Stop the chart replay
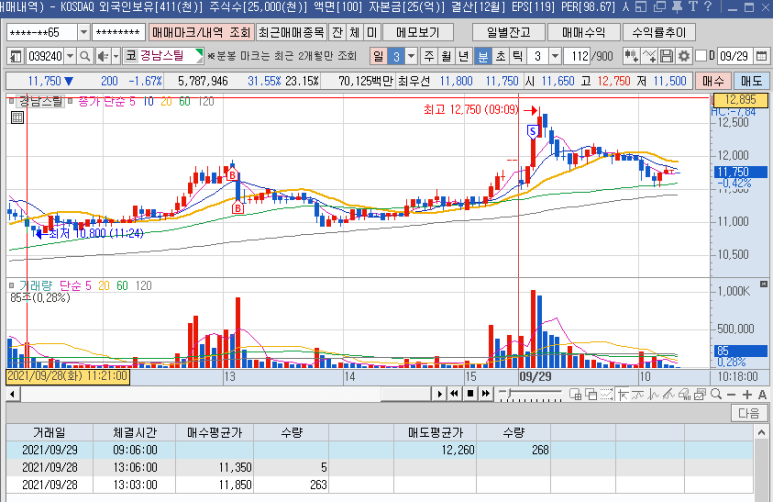The width and height of the screenshot is (773, 502). pyautogui.click(x=470, y=394)
